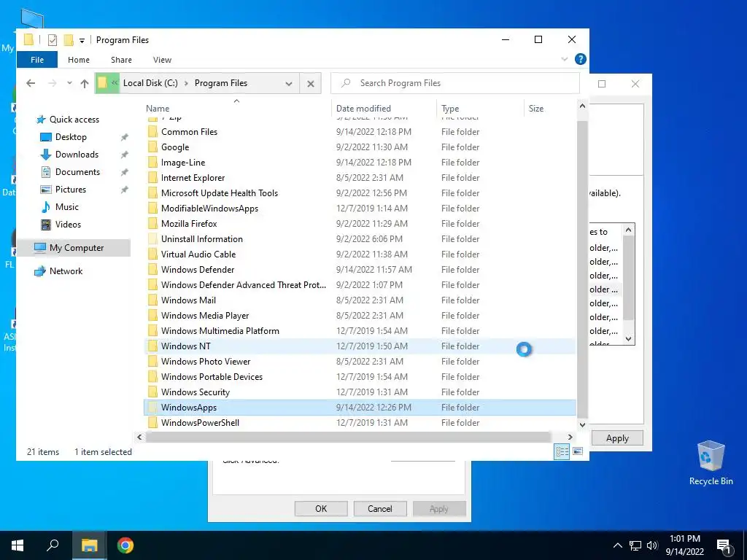Open the View ribbon tab
747x560 pixels.
coord(162,60)
